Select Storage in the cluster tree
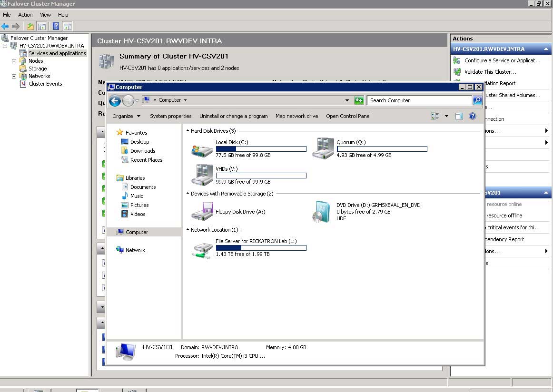 pyautogui.click(x=38, y=69)
